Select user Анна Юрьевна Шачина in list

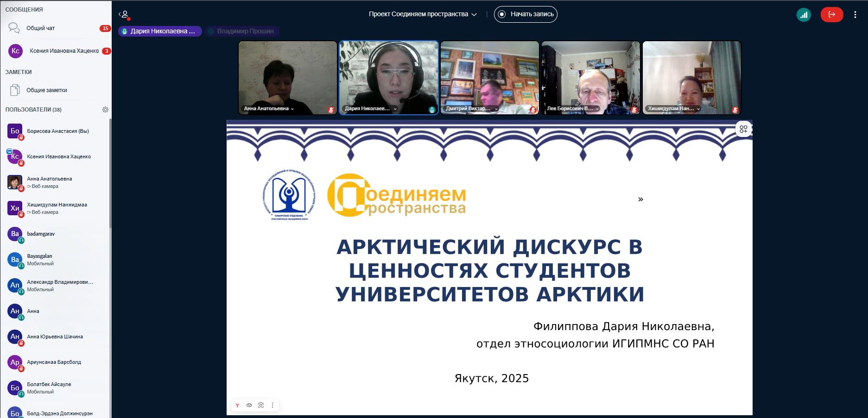pos(55,337)
